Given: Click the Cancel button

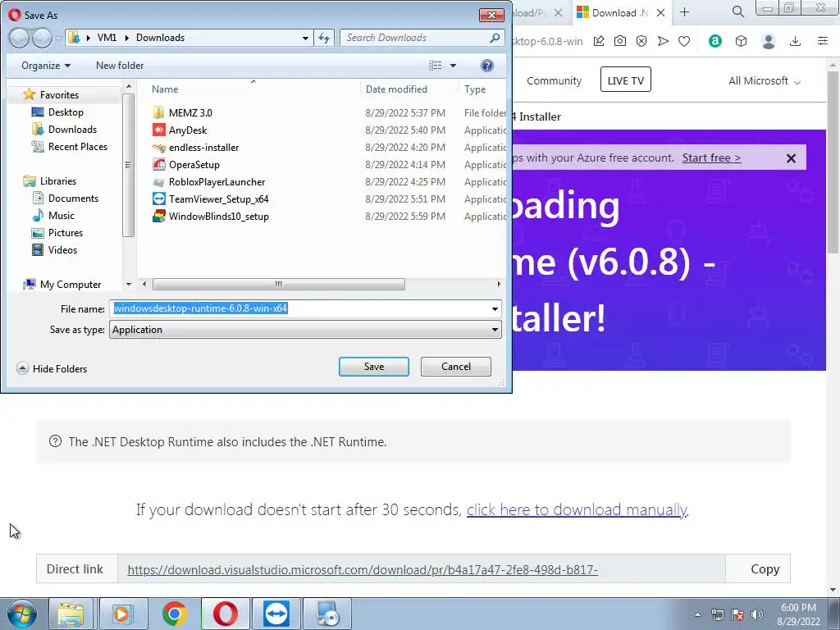Looking at the screenshot, I should pyautogui.click(x=456, y=367).
